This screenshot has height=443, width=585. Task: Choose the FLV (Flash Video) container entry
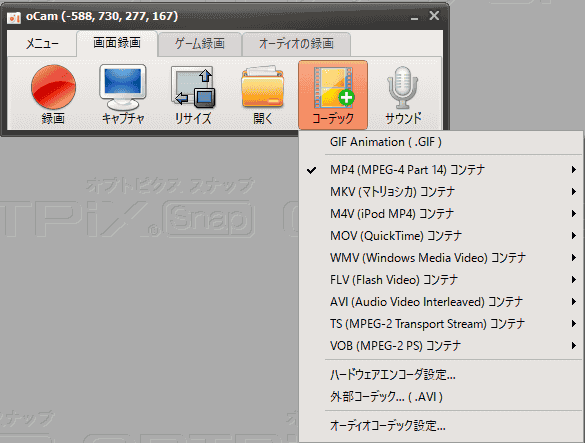click(441, 280)
